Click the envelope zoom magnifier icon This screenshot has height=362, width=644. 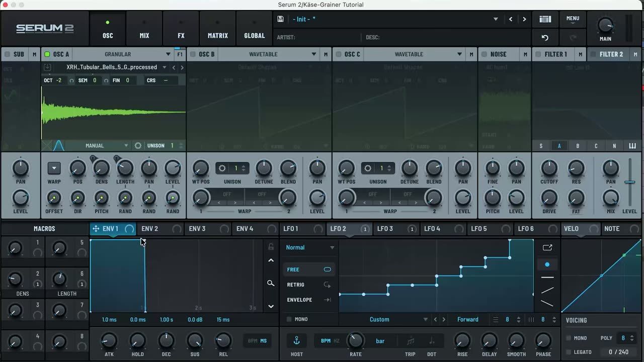[x=271, y=284]
